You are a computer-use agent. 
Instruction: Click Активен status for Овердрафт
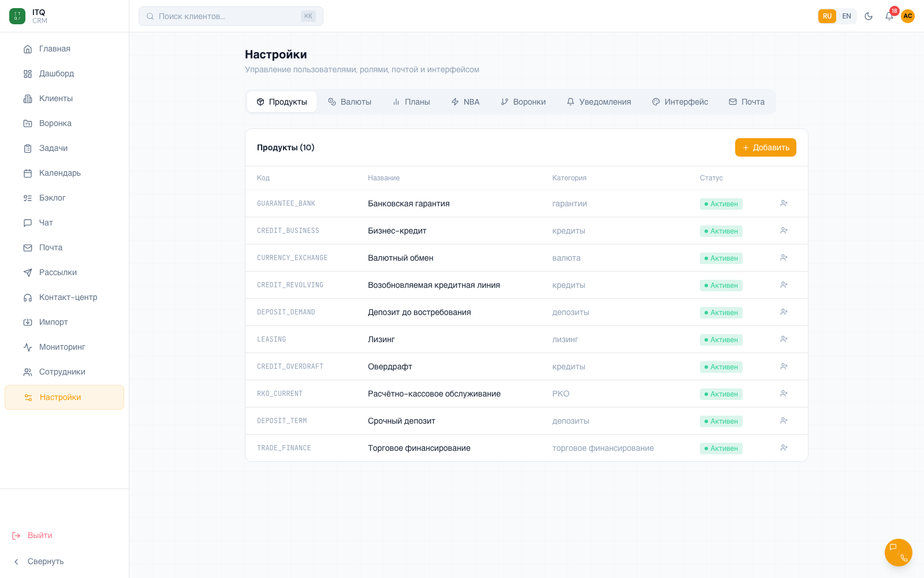pyautogui.click(x=721, y=367)
